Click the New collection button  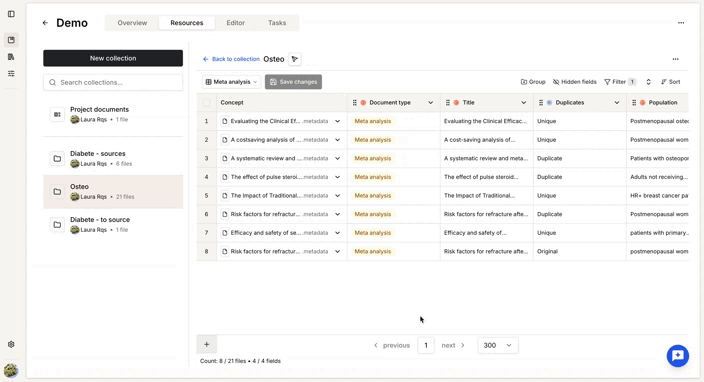pyautogui.click(x=113, y=58)
